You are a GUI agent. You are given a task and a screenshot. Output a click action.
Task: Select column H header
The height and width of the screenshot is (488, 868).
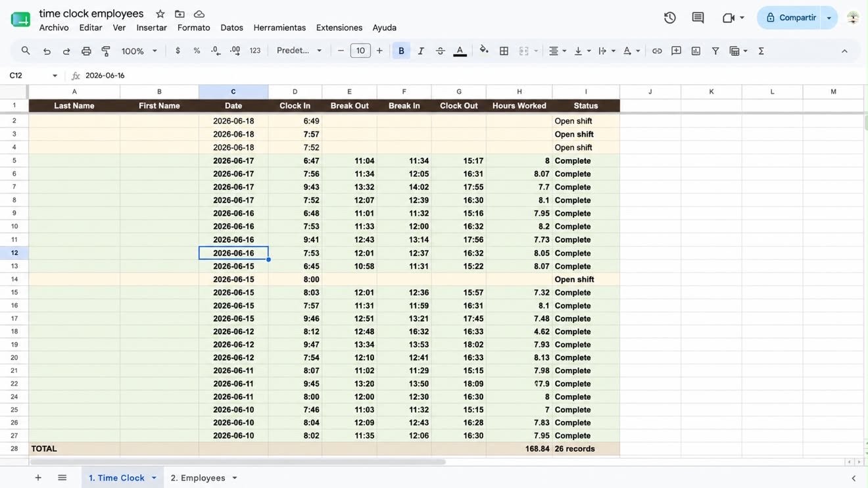(x=519, y=91)
